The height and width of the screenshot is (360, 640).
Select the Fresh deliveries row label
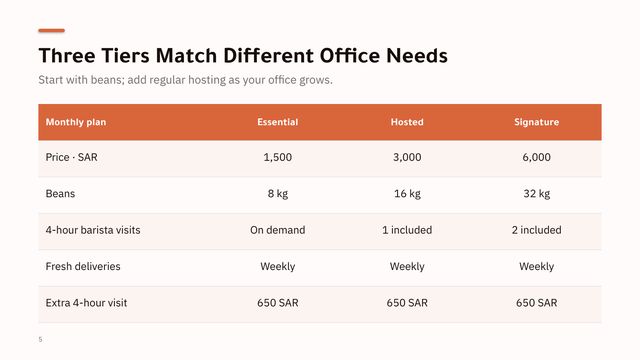pos(83,266)
